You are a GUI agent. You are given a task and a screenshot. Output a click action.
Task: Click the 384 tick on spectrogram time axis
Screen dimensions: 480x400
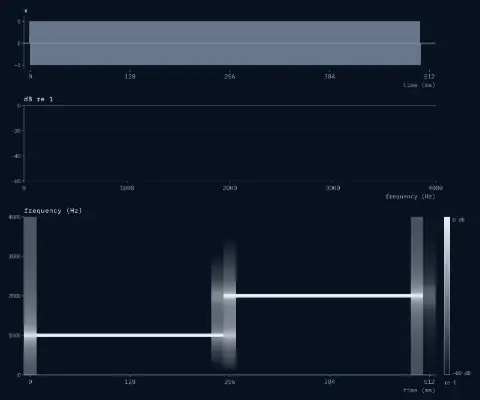330,382
